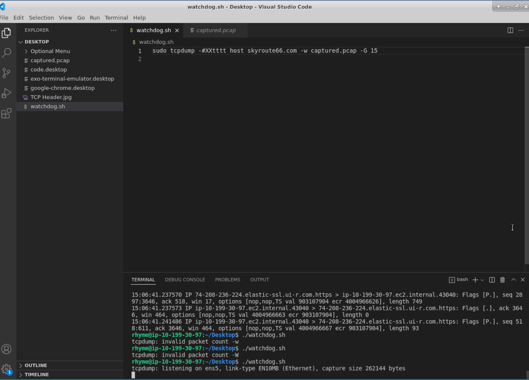Click line number 2 in the gutter
Screen dimensions: 529x380
pyautogui.click(x=140, y=59)
